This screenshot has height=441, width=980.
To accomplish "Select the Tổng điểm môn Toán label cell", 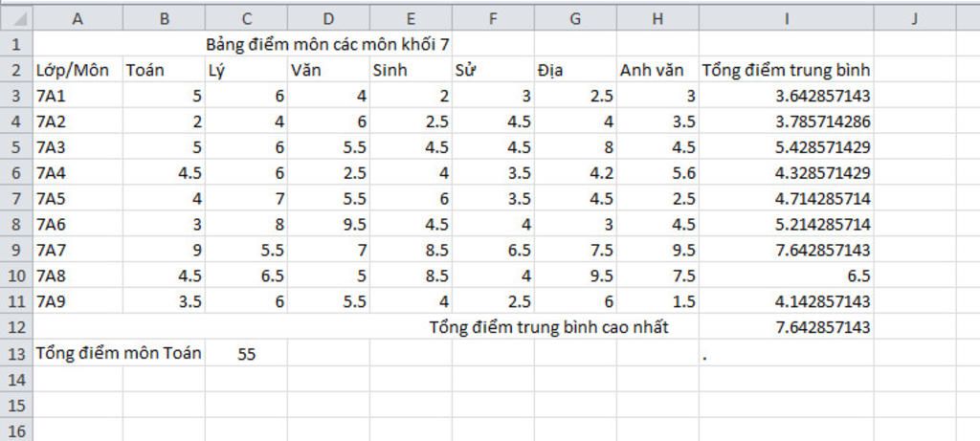I will tap(119, 353).
